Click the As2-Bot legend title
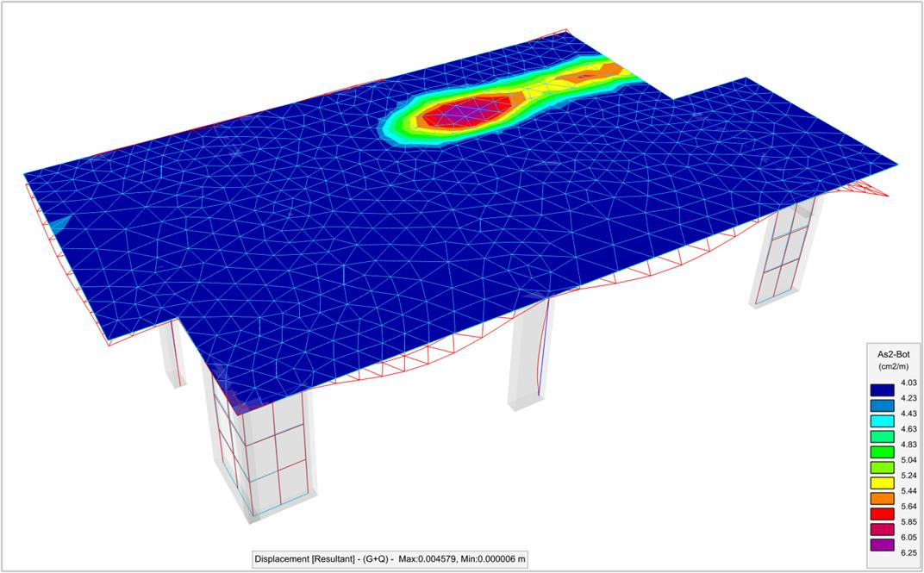This screenshot has height=573, width=924. 894,353
